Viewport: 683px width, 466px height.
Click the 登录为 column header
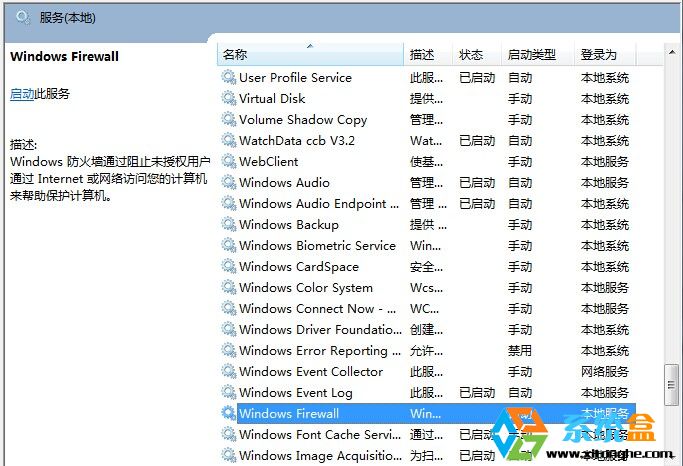(598, 54)
